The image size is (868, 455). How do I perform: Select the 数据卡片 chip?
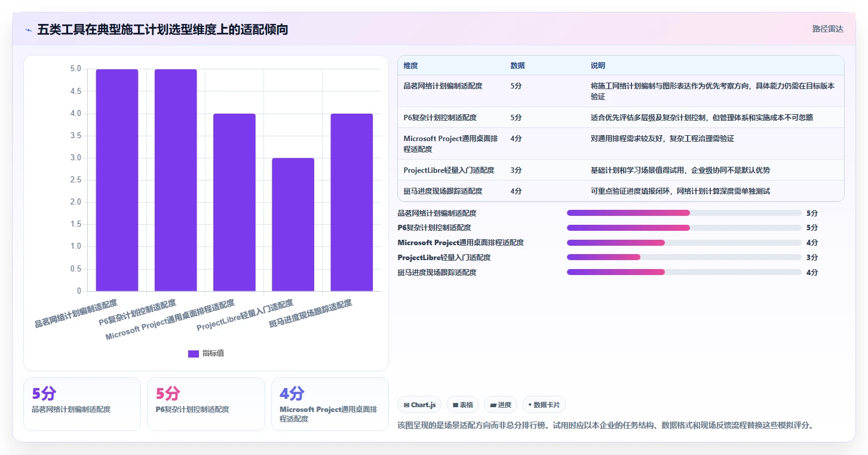[x=544, y=405]
